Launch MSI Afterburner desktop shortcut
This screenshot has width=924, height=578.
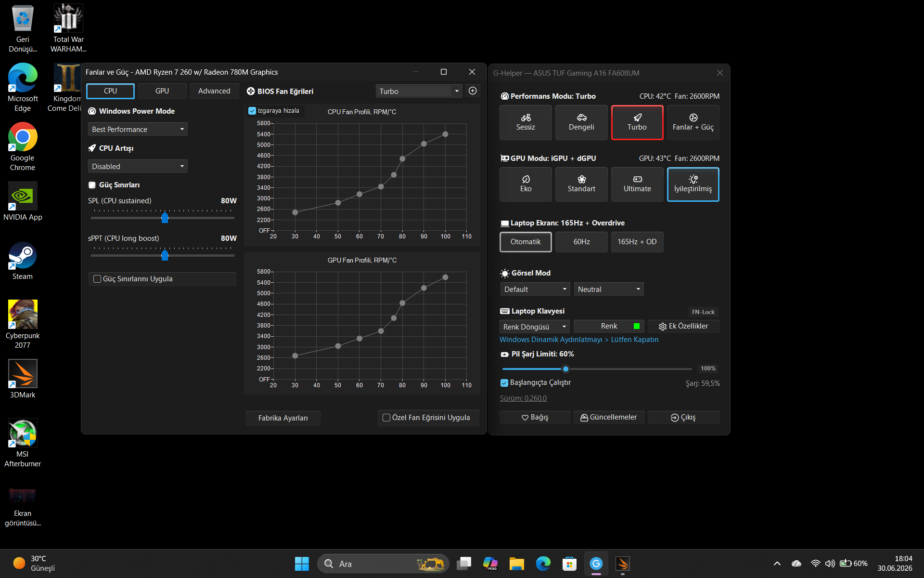tap(23, 443)
